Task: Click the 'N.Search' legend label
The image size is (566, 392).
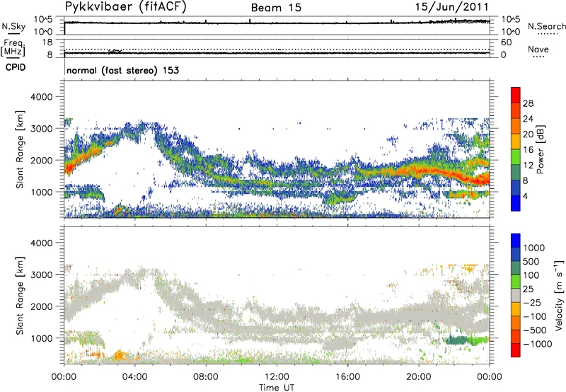Action: click(x=546, y=26)
